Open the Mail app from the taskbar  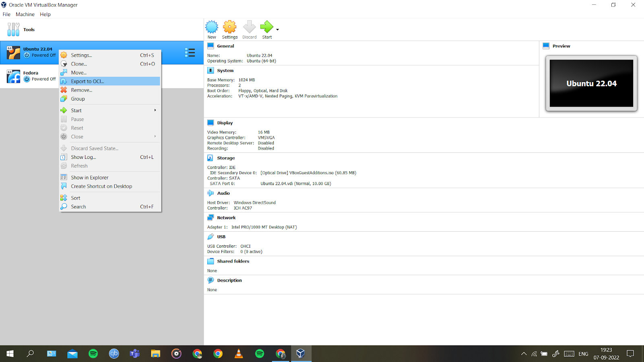[72, 354]
